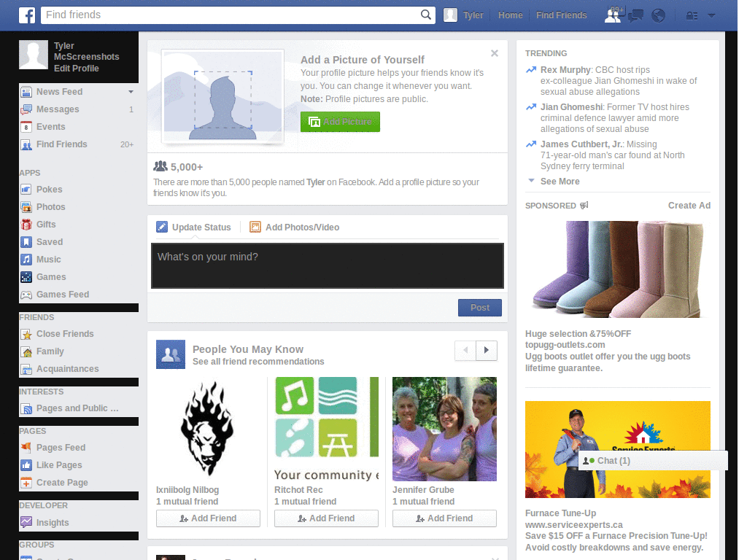Open Tyler profile link in top bar
Image resolution: width=747 pixels, height=560 pixels.
pyautogui.click(x=473, y=15)
